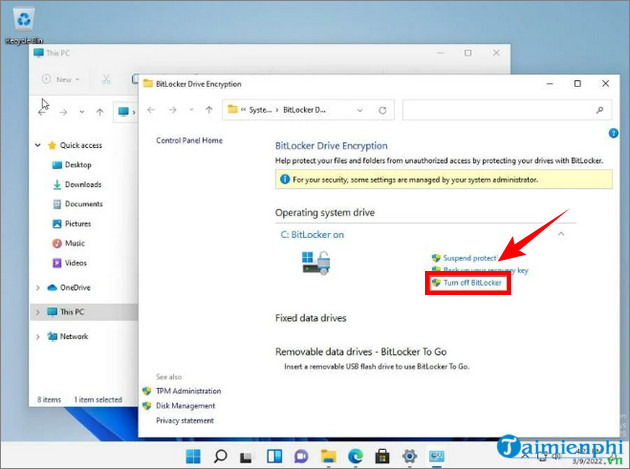Select Music in Quick access
Screen dimensions: 630x469
75,243
